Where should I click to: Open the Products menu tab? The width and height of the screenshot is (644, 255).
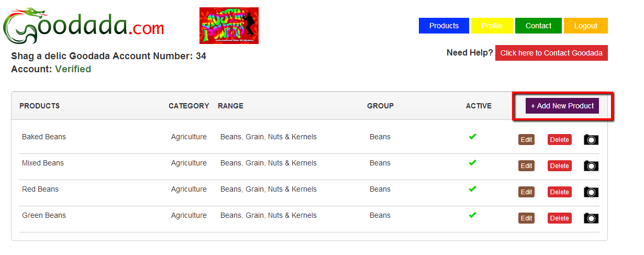(x=443, y=26)
